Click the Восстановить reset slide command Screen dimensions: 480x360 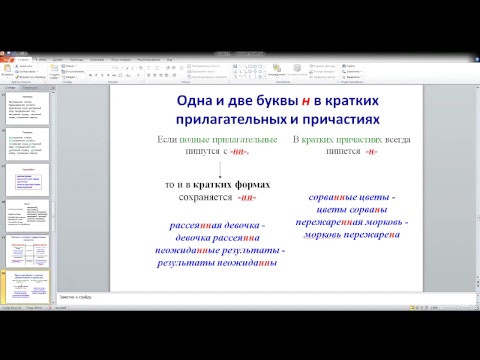click(73, 71)
